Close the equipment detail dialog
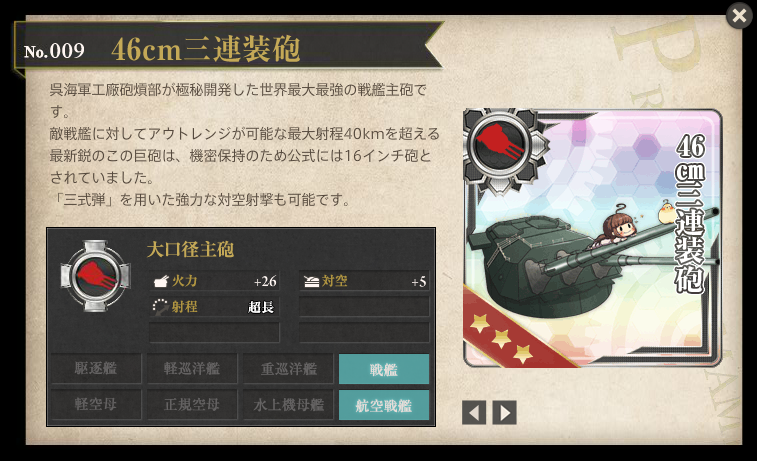The image size is (757, 461). point(739,15)
